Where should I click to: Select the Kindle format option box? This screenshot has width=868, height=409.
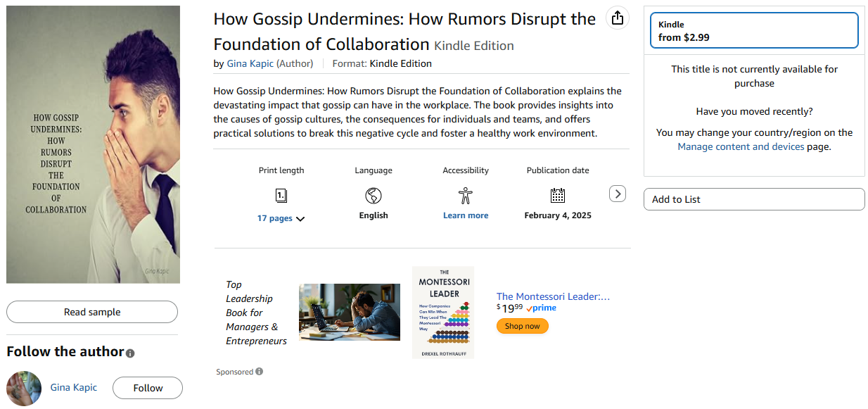tap(754, 30)
